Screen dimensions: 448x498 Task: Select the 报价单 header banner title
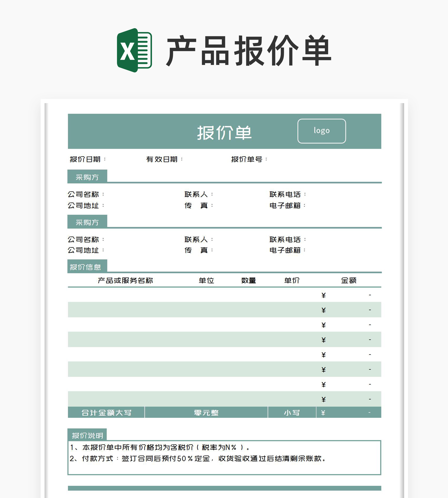(x=224, y=133)
